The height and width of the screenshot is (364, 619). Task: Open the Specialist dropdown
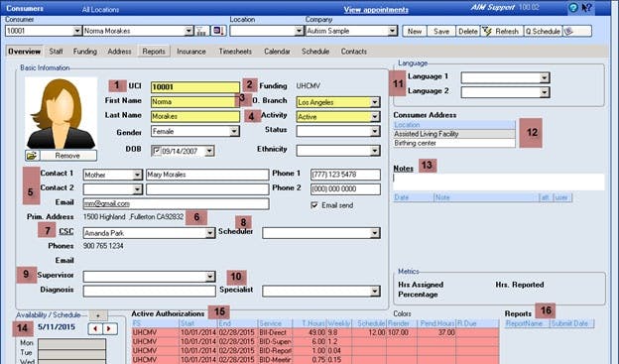(x=375, y=292)
